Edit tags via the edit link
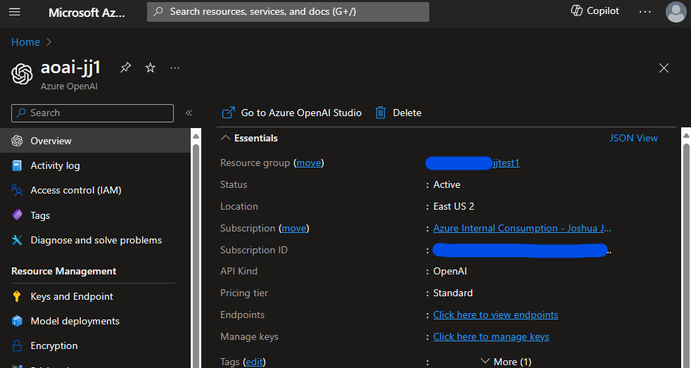Screen dimensions: 691x368 pyautogui.click(x=254, y=362)
